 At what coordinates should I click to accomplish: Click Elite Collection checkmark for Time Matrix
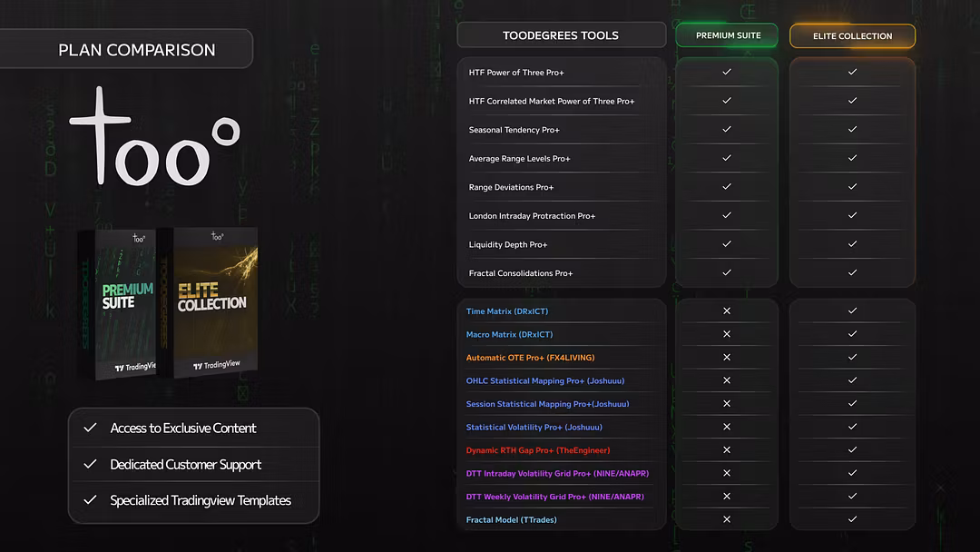852,310
